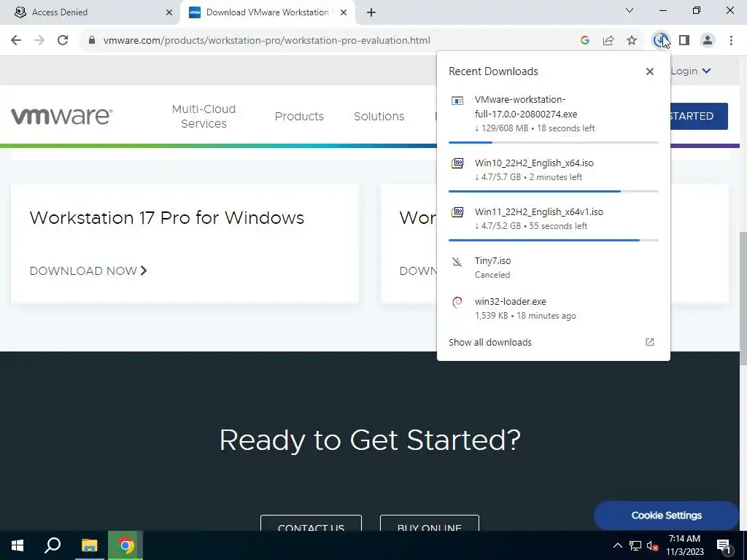Click Win10 ISO download progress bar
This screenshot has width=747, height=560.
tap(554, 192)
